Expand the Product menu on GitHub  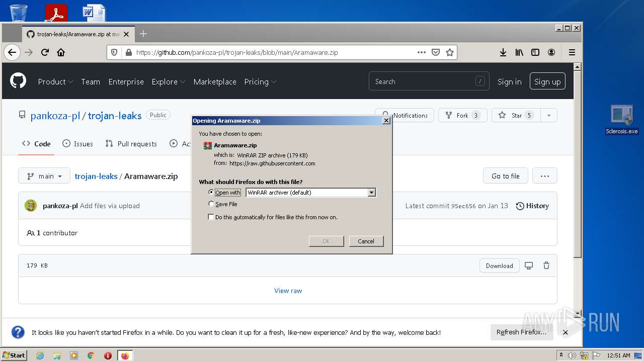pos(55,81)
